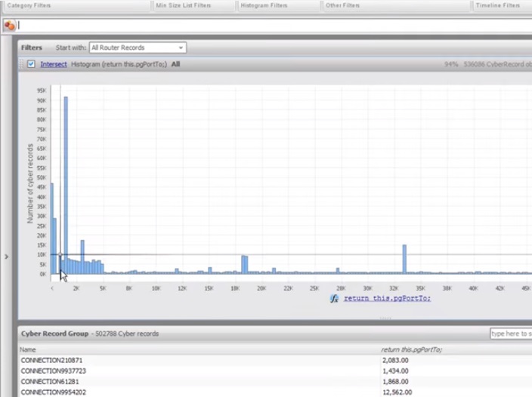Click the red spheres icon by the search bar

tap(10, 25)
